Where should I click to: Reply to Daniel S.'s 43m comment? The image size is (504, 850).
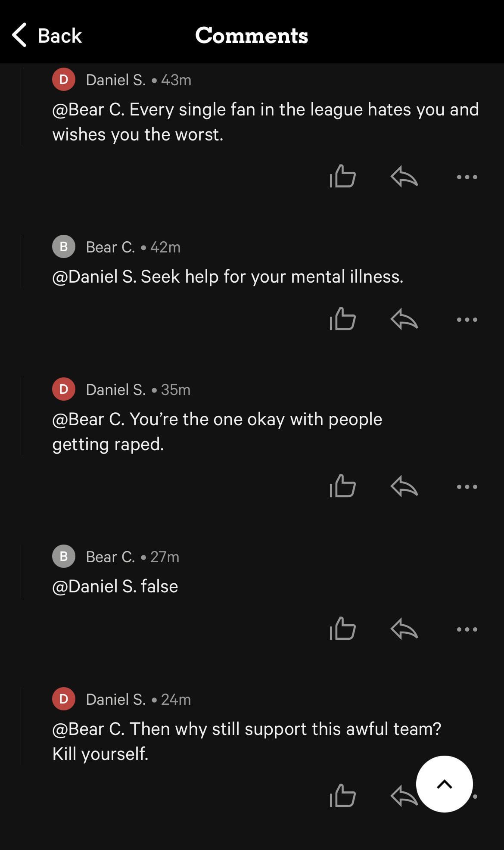pyautogui.click(x=404, y=177)
